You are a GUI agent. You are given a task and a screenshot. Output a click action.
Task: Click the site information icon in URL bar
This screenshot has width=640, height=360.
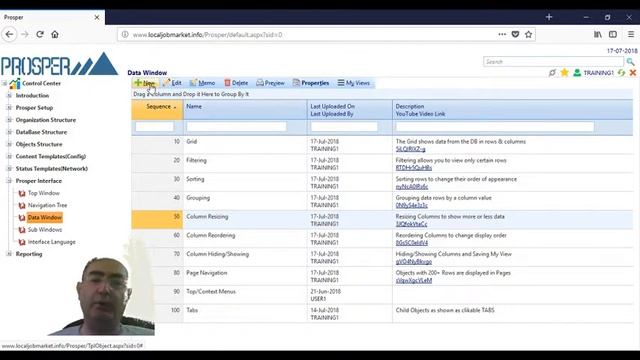pos(125,35)
